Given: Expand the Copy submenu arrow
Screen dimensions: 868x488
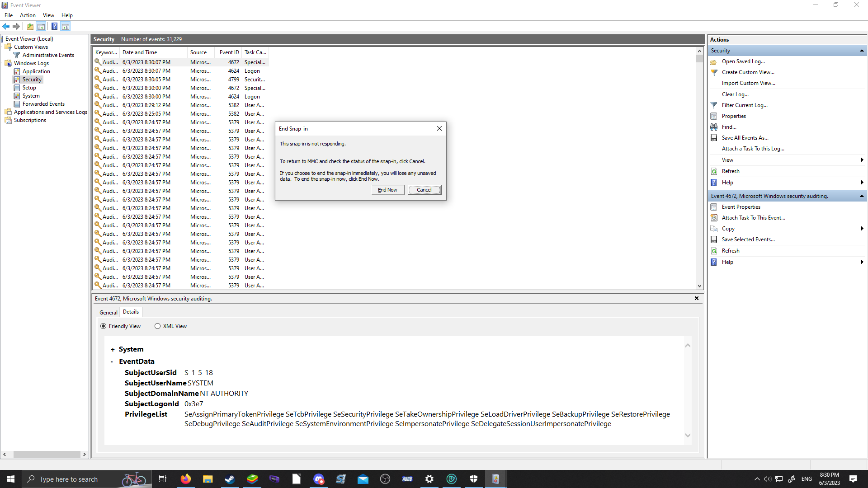Looking at the screenshot, I should click(x=862, y=229).
